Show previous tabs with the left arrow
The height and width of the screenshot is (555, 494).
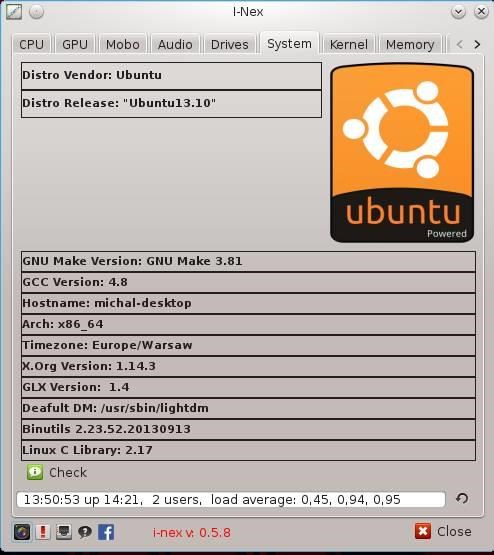tap(459, 44)
